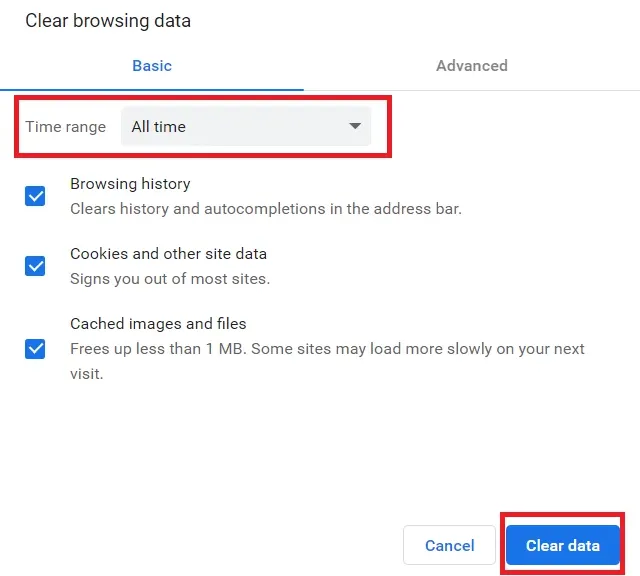Click the 'Time range' label

click(x=66, y=127)
